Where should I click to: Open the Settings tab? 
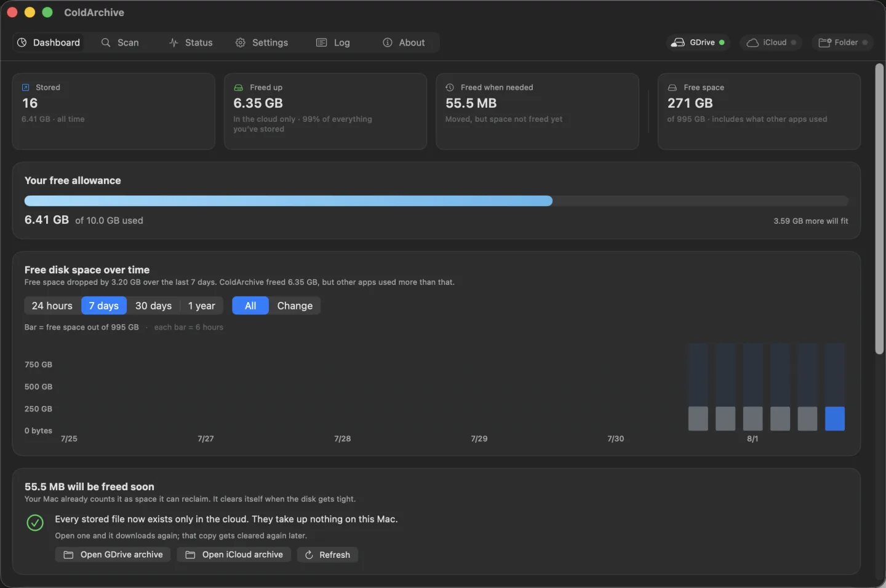pyautogui.click(x=261, y=42)
